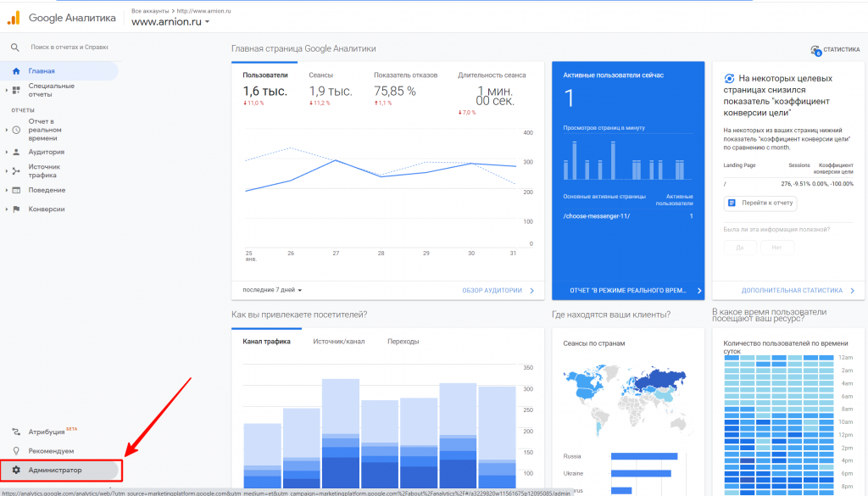This screenshot has width=868, height=496.
Task: Switch to the Переходы tab
Action: pyautogui.click(x=403, y=342)
